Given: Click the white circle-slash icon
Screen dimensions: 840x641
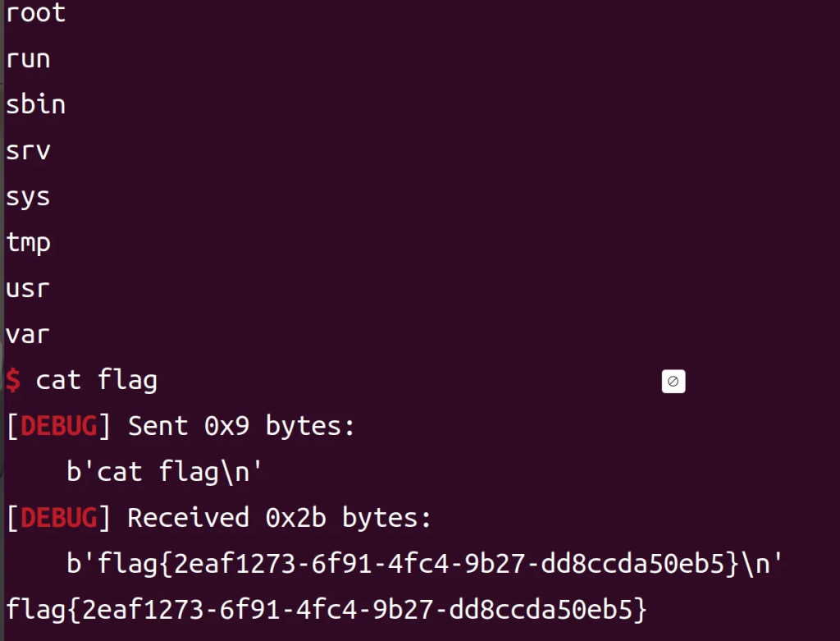Looking at the screenshot, I should 673,382.
